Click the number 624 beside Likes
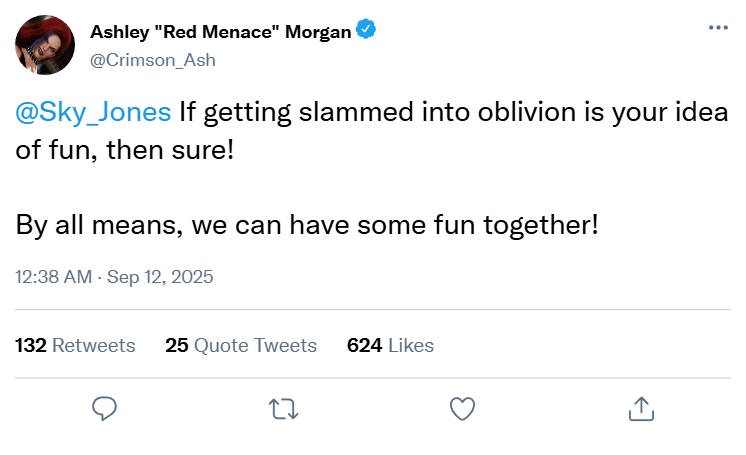Screen dimensions: 746x455 (x=364, y=345)
